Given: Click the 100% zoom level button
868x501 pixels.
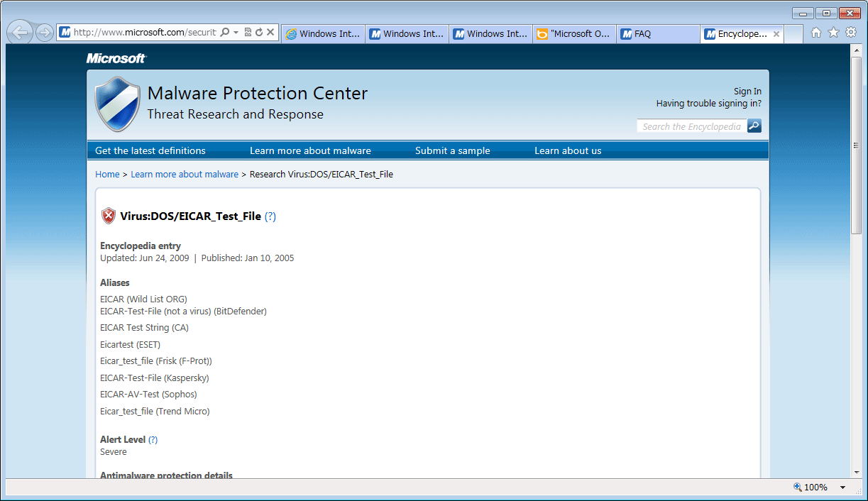Looking at the screenshot, I should 811,488.
